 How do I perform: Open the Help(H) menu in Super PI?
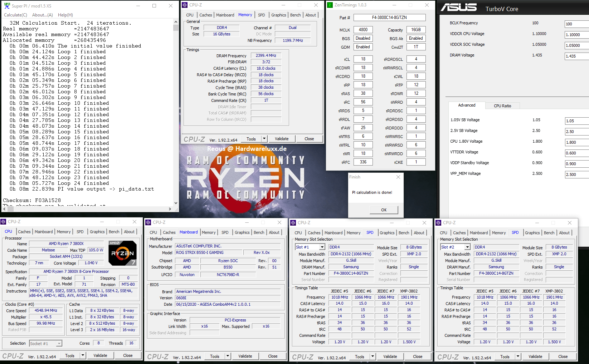click(x=65, y=15)
